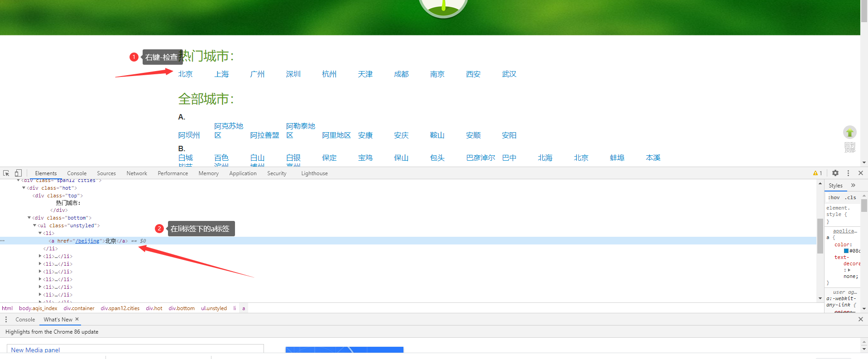Click the ellipsis beside the selected DOM row

(x=2, y=241)
